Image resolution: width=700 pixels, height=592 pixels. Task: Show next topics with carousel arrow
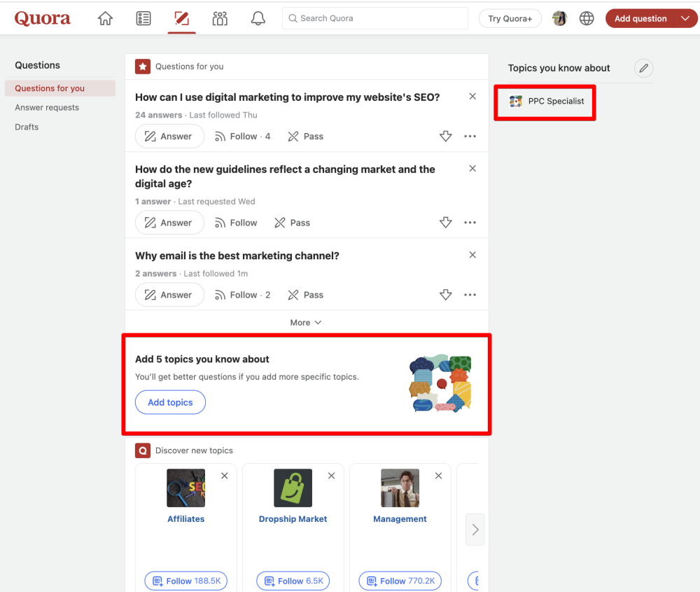(x=475, y=530)
